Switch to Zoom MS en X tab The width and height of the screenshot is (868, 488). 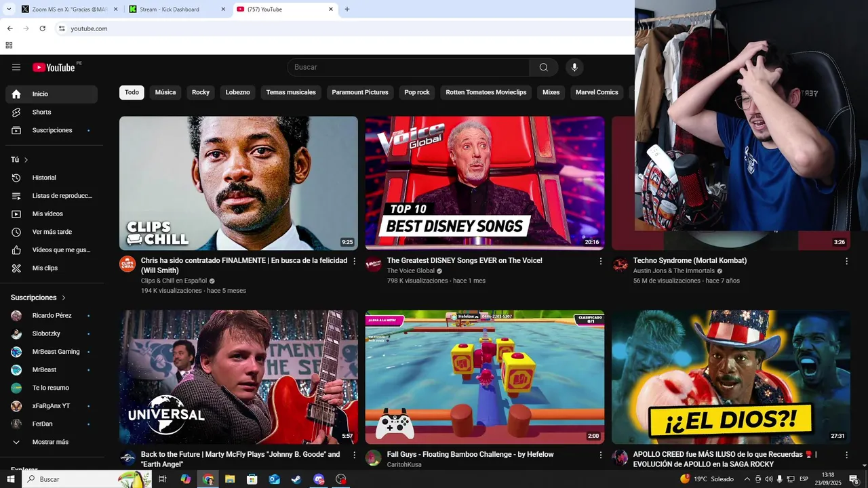pos(68,9)
